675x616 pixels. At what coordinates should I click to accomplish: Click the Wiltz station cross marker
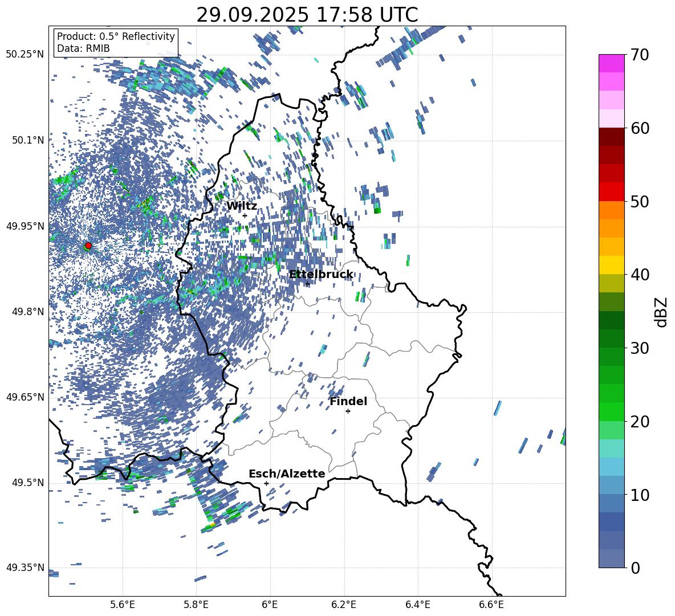coord(245,215)
